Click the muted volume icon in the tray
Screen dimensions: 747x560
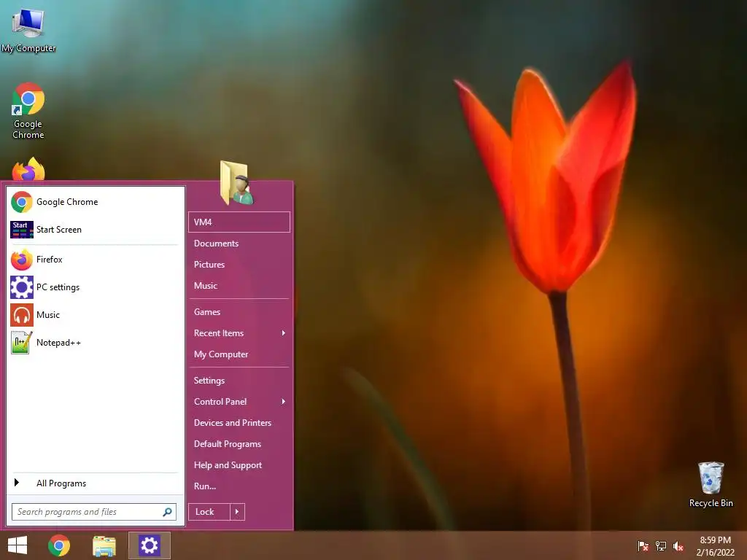pos(678,545)
